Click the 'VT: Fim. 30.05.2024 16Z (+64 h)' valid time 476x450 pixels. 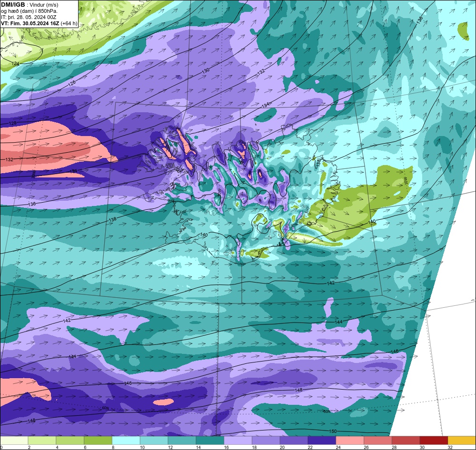click(x=39, y=23)
